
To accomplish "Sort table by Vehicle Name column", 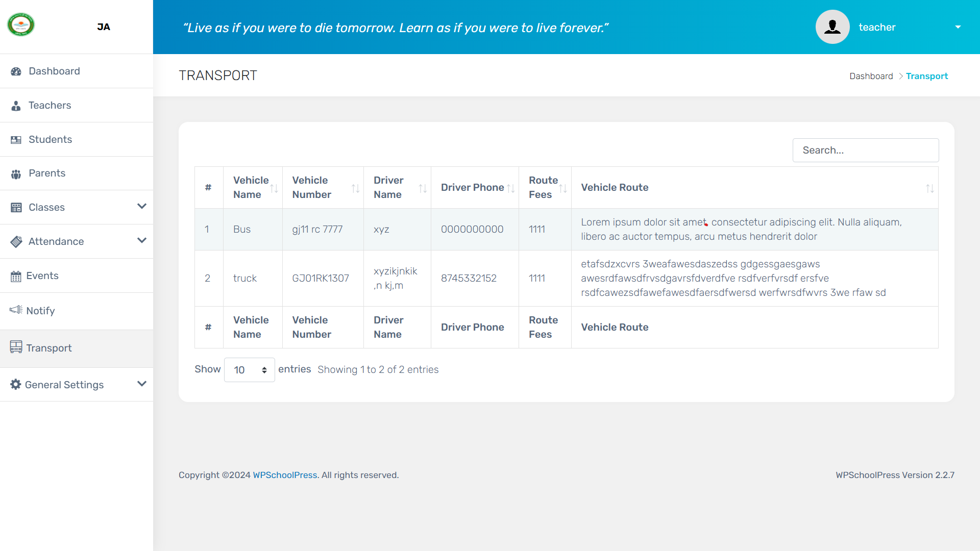I will 252,188.
